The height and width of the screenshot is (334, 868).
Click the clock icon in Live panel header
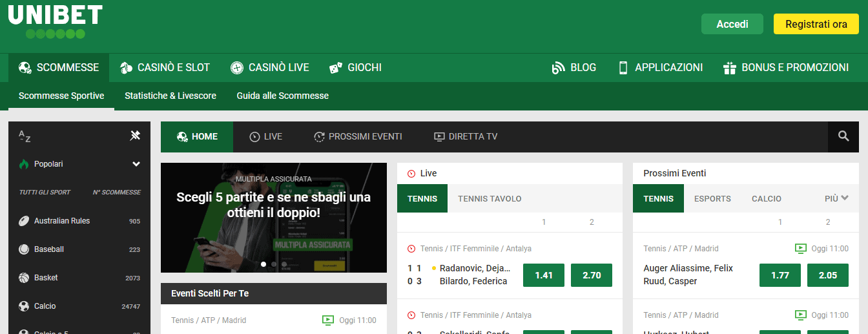click(x=411, y=173)
